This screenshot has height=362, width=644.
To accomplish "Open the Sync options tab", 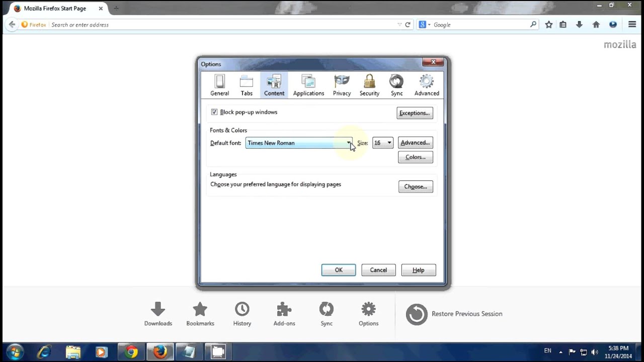I will pos(396,85).
